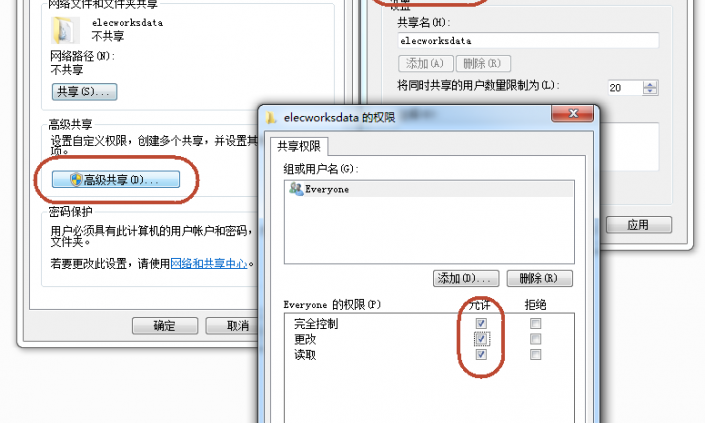Image resolution: width=705 pixels, height=423 pixels.
Task: Close the elecworksdata 的权限 dialog
Action: [573, 114]
